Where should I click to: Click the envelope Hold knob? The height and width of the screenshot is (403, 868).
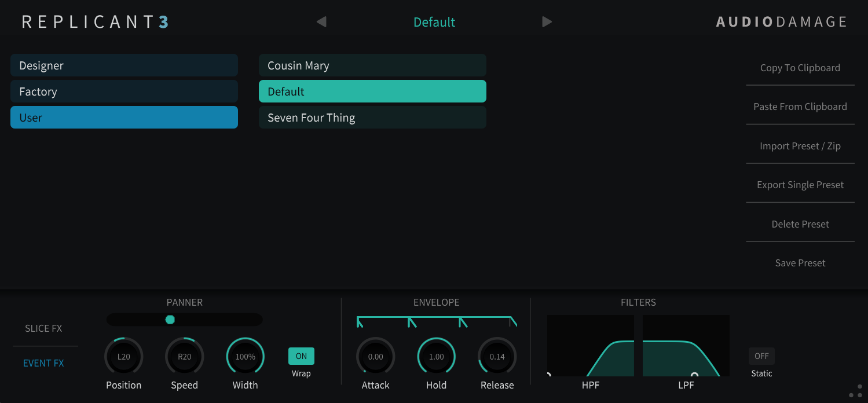[x=436, y=357]
